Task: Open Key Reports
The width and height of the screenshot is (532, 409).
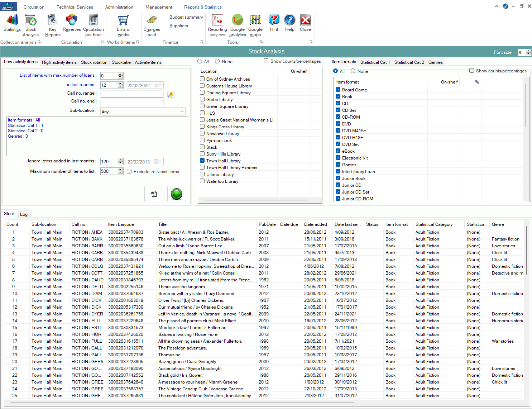Action: pos(52,24)
